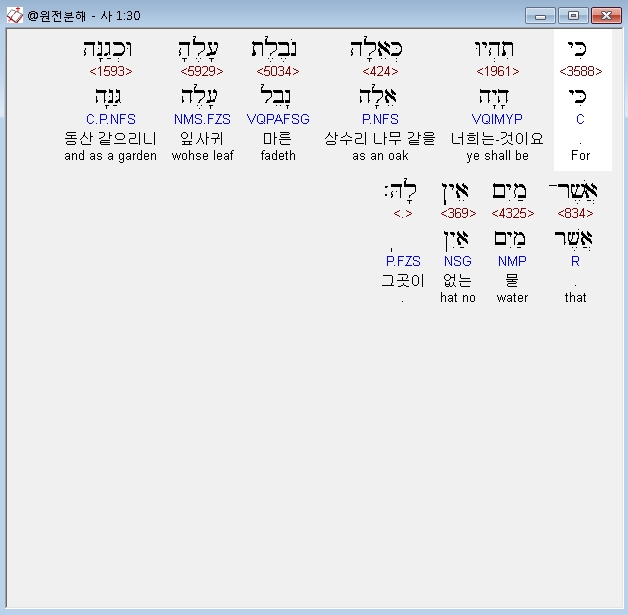The width and height of the screenshot is (628, 615).
Task: Click the English gloss 'hat no'
Action: tap(458, 297)
